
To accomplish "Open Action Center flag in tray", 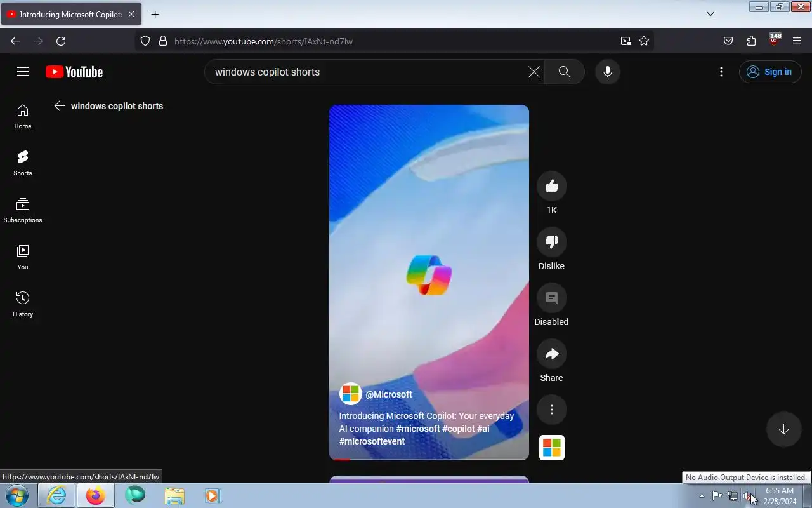I will [x=717, y=496].
